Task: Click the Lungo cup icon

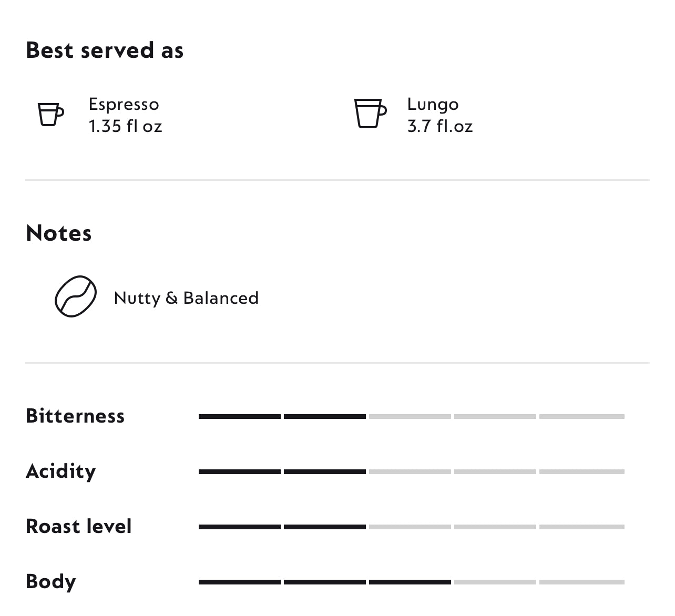Action: pyautogui.click(x=370, y=113)
